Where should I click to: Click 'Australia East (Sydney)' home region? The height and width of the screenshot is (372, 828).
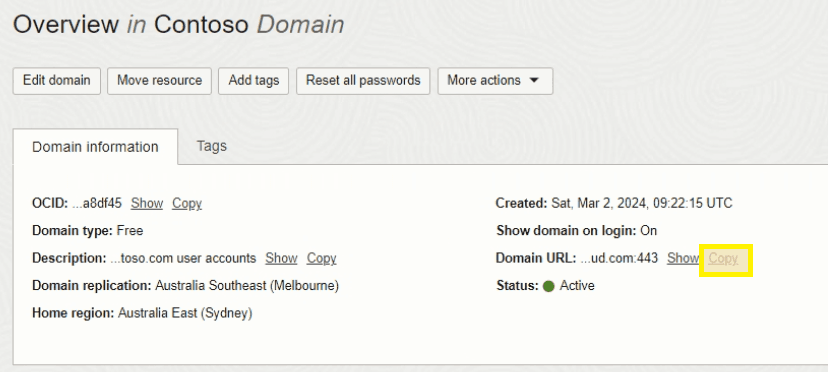coord(185,313)
